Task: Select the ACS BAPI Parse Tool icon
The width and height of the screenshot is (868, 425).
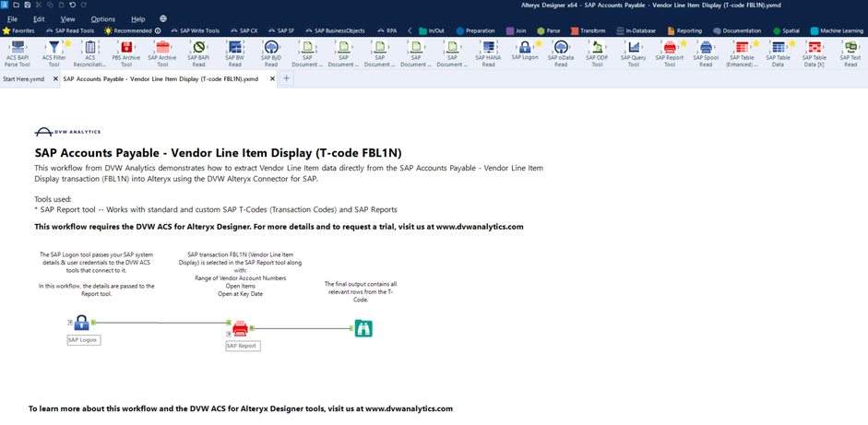Action: [18, 47]
